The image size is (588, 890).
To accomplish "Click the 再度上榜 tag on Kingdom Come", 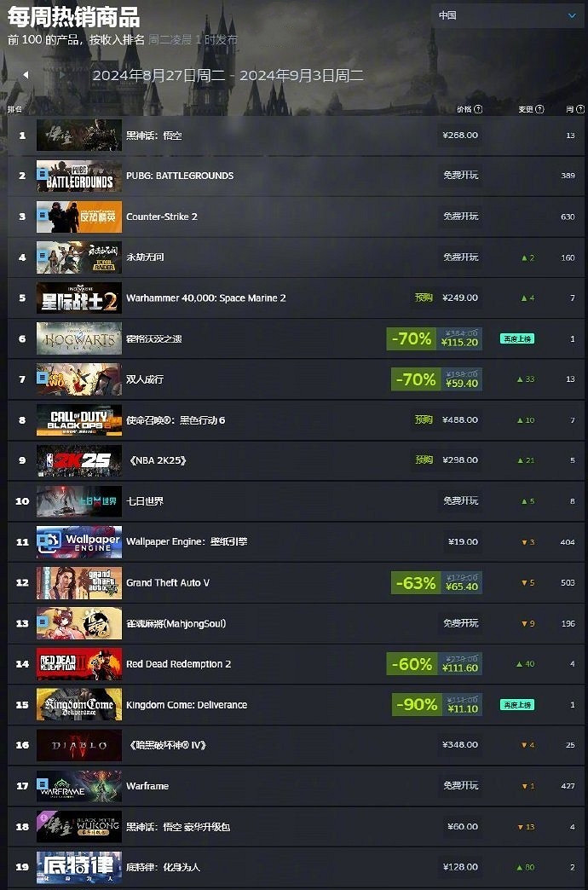I will coord(517,705).
